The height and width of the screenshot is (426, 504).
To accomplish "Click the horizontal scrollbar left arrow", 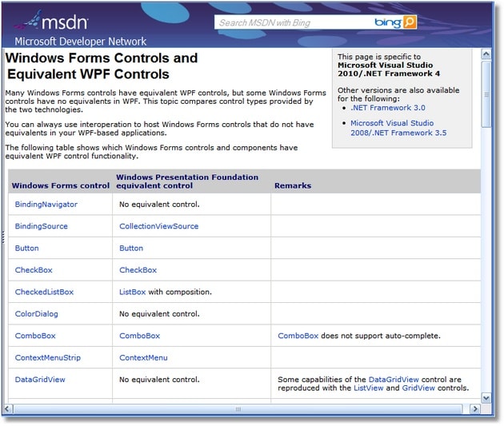I will coord(8,409).
